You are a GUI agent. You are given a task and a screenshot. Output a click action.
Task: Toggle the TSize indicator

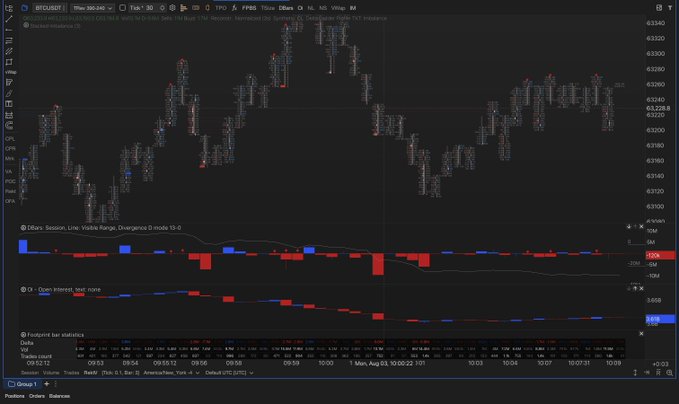(268, 8)
